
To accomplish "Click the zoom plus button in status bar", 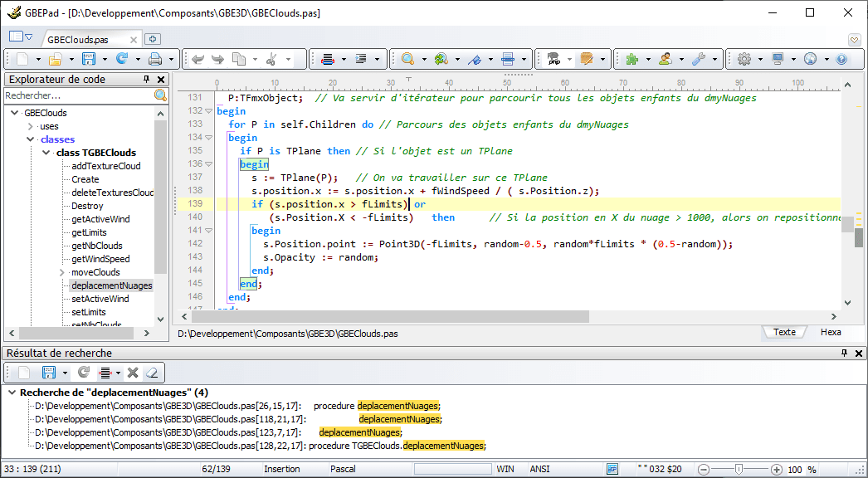I will tap(777, 470).
